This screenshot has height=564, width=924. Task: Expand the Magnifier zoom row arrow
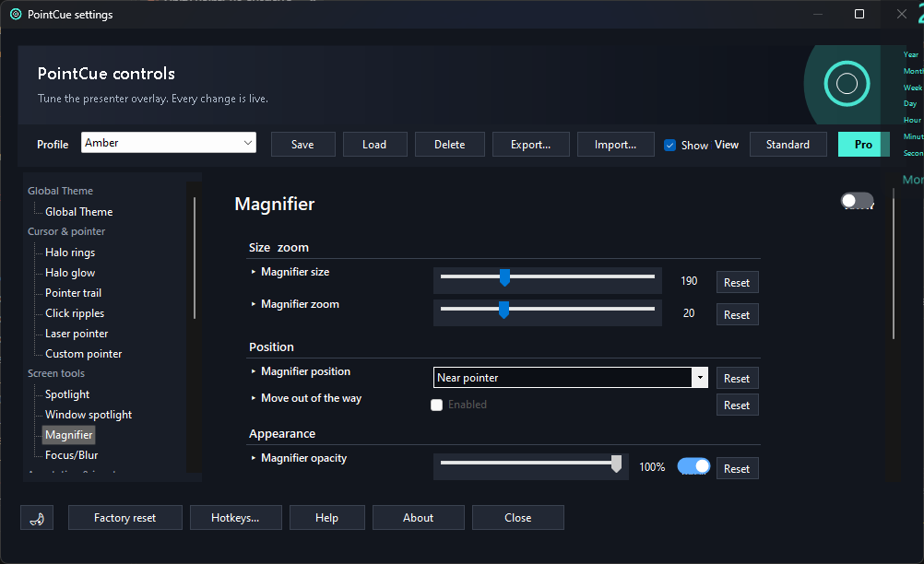254,304
